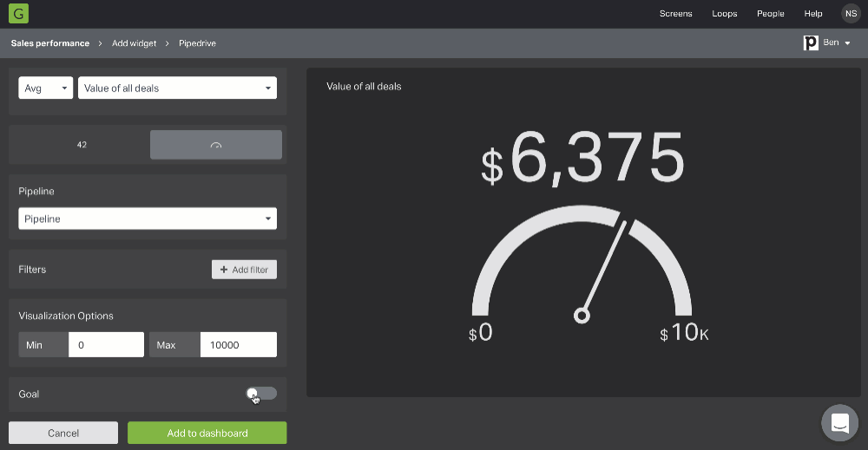Image resolution: width=868 pixels, height=450 pixels.
Task: Click the widget title 'Value of all deals'
Action: click(x=364, y=86)
